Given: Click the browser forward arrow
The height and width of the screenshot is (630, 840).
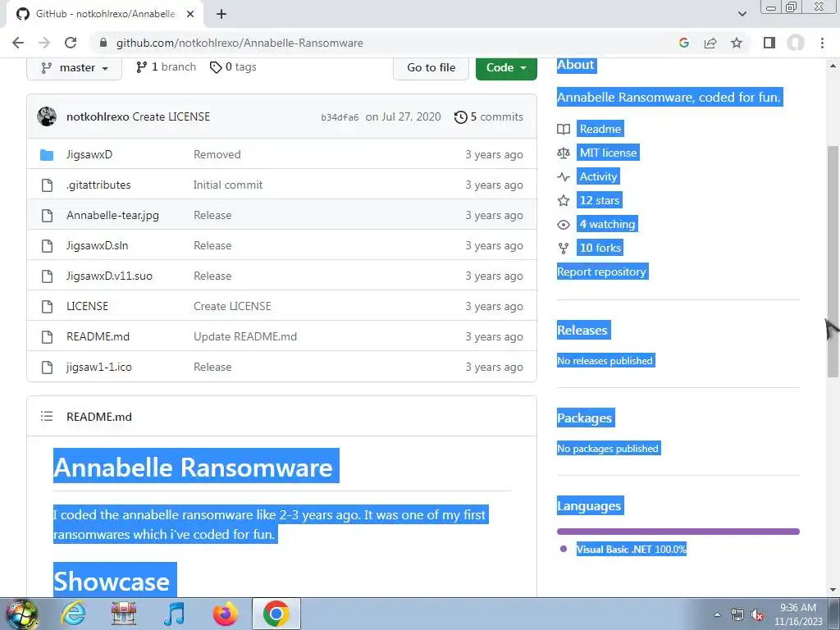Looking at the screenshot, I should pyautogui.click(x=44, y=43).
